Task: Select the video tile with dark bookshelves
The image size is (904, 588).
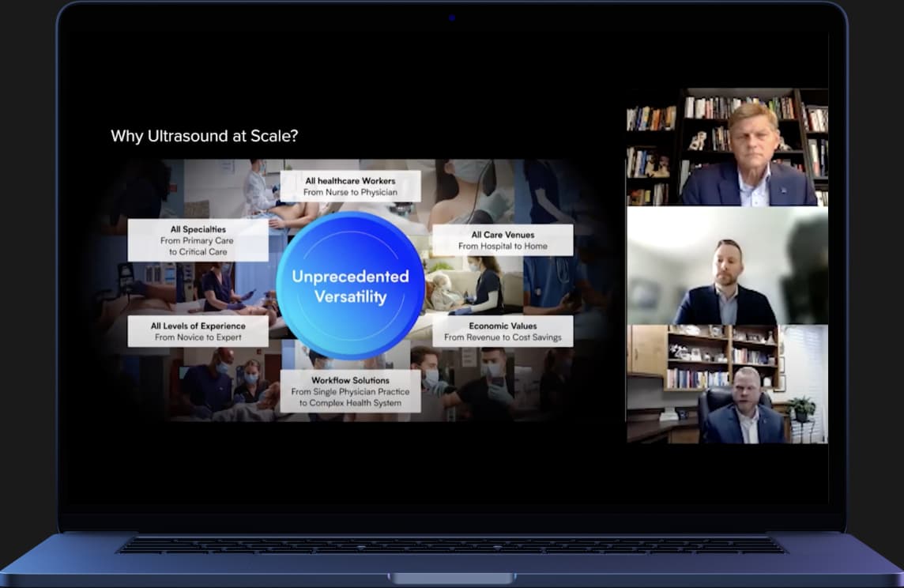Action: [727, 147]
